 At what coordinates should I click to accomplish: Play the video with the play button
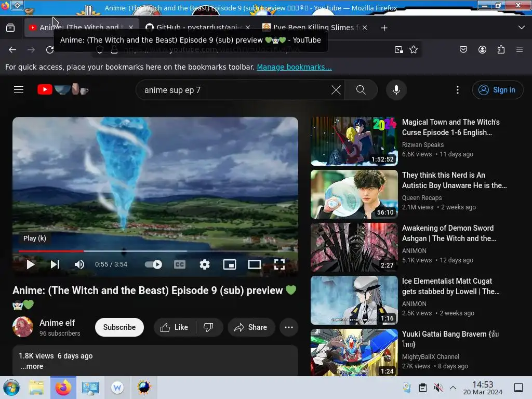pyautogui.click(x=31, y=264)
